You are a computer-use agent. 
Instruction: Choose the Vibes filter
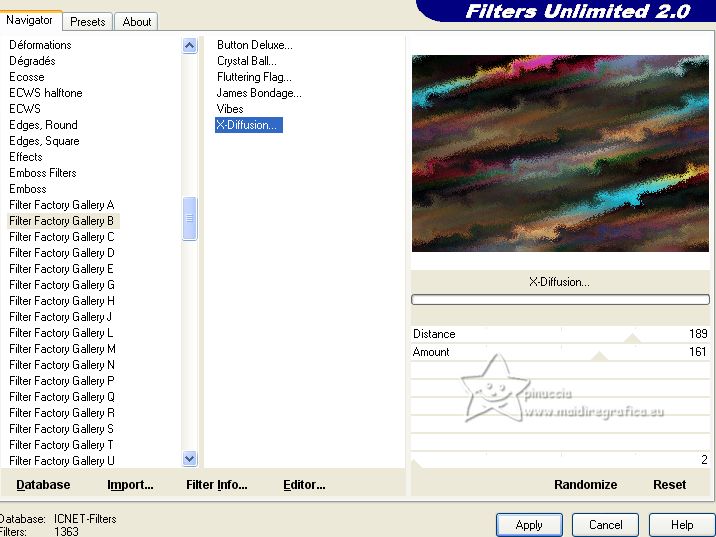(x=230, y=109)
